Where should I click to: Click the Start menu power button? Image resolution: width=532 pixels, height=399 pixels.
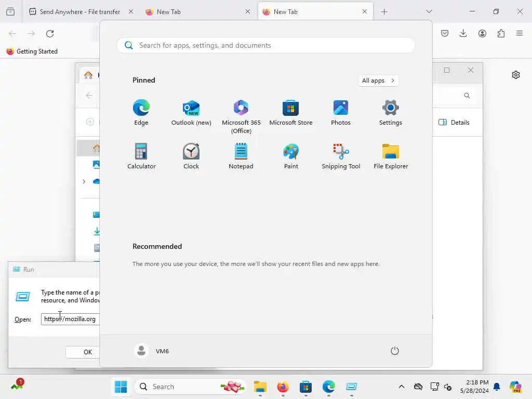(x=395, y=351)
